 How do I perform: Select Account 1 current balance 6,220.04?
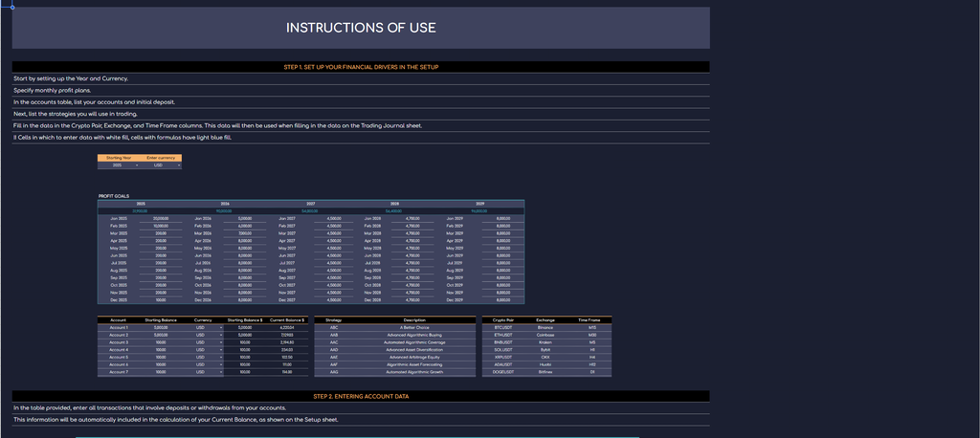(x=287, y=327)
